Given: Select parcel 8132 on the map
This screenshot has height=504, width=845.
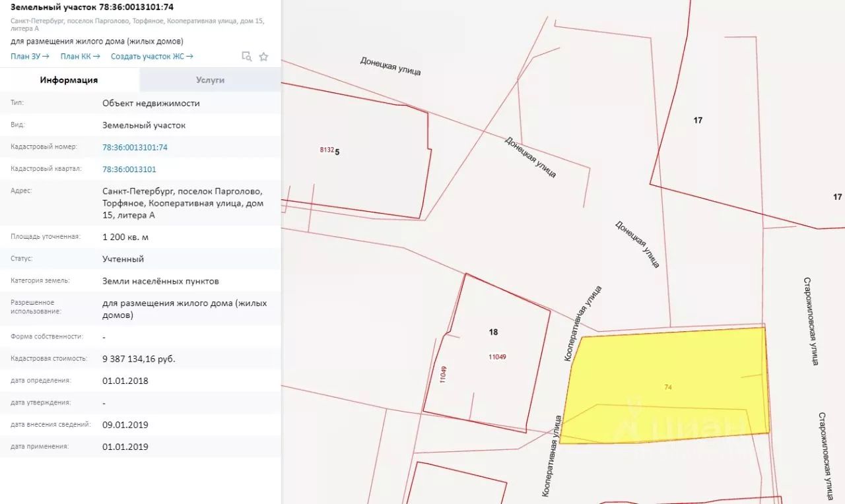Looking at the screenshot, I should pos(326,150).
